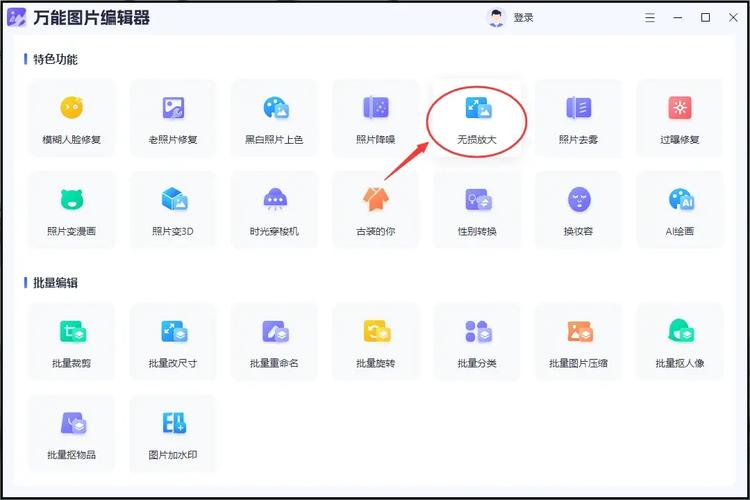Open the 换妆容 makeup tool
The image size is (750, 500).
pyautogui.click(x=578, y=210)
